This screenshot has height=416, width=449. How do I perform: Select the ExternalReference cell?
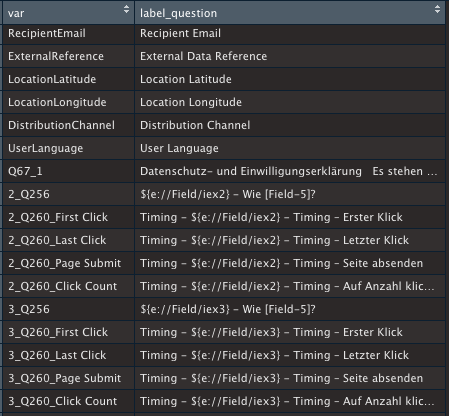click(x=69, y=56)
